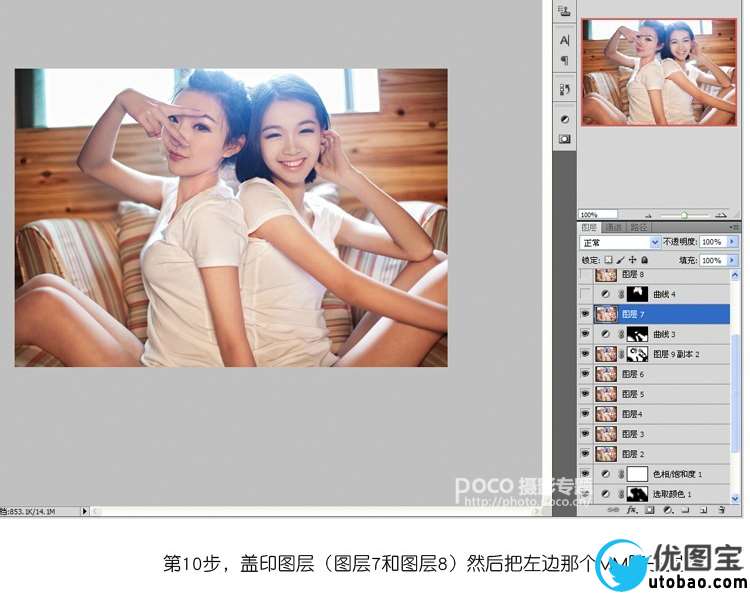
Task: Click the link layers icon
Action: tap(613, 510)
